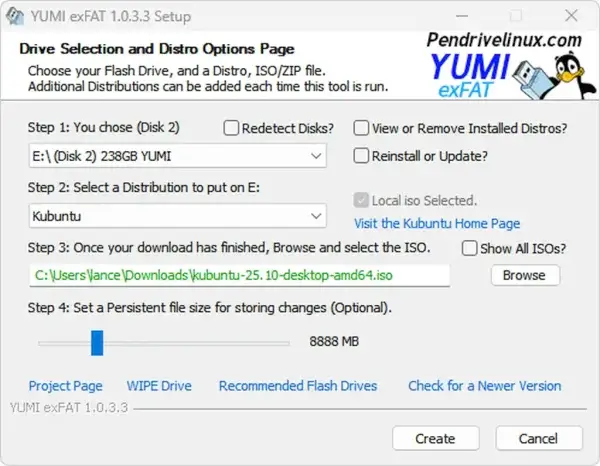Expand the Kubuntu distribution dropdown
This screenshot has width=600, height=466.
click(178, 216)
